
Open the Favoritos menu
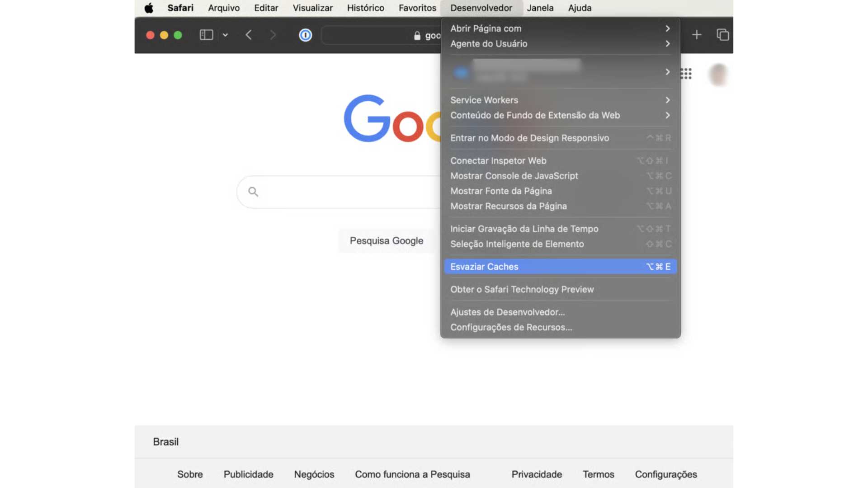pyautogui.click(x=417, y=8)
